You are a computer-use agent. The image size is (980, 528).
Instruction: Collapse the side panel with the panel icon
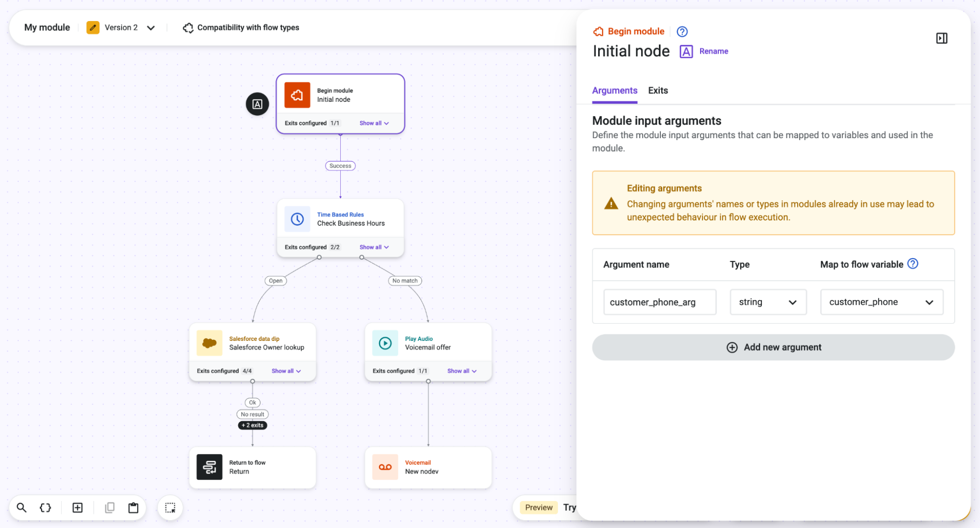[x=941, y=38]
